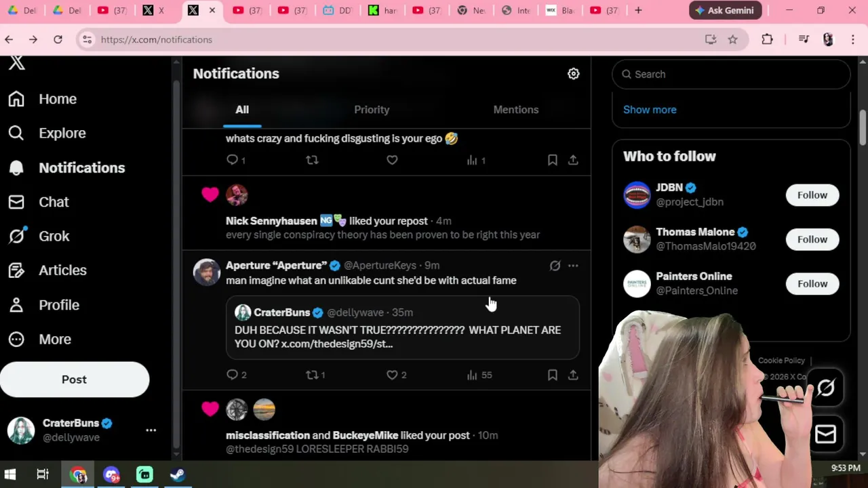View site information icon in address bar
This screenshot has height=488, width=868.
87,39
